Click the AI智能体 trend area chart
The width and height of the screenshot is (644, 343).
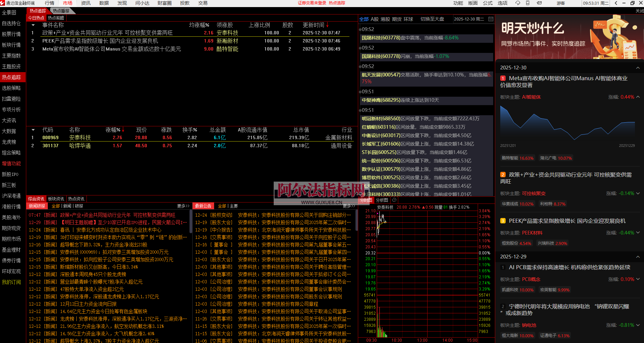pyautogui.click(x=567, y=125)
